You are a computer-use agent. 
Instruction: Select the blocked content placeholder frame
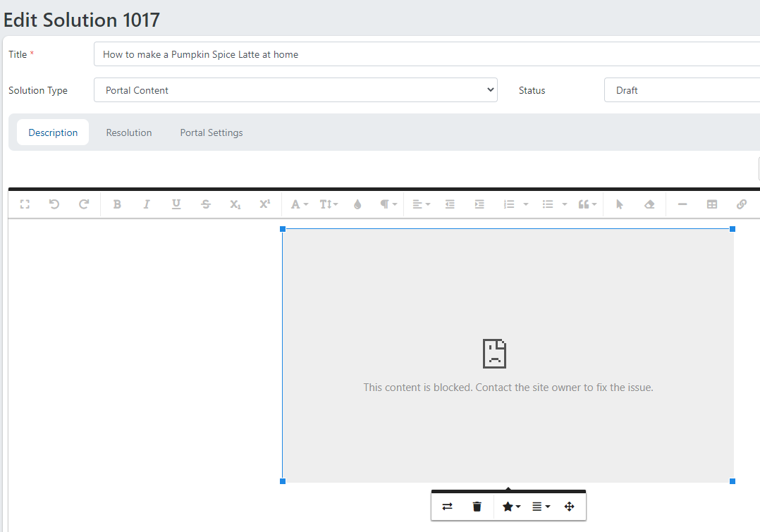coord(508,296)
